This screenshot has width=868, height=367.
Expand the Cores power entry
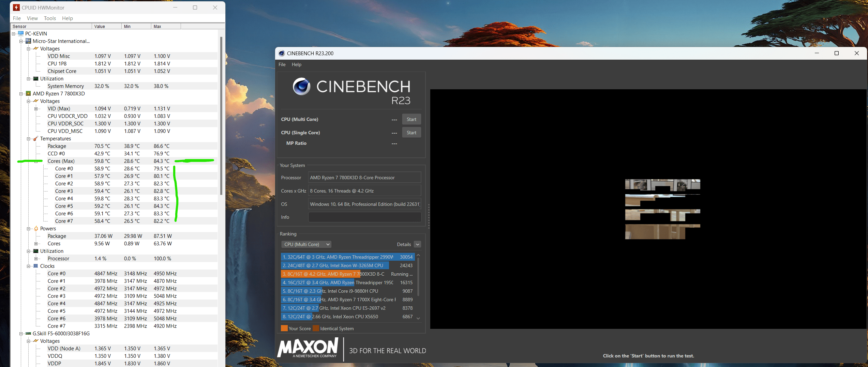36,244
